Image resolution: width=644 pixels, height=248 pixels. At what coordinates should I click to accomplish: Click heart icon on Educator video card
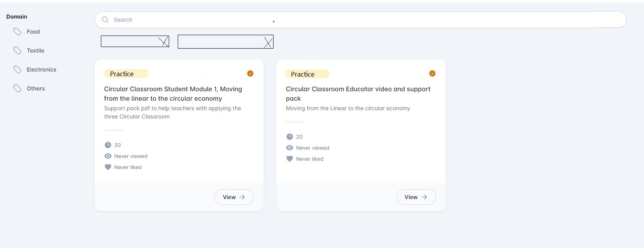pyautogui.click(x=290, y=159)
